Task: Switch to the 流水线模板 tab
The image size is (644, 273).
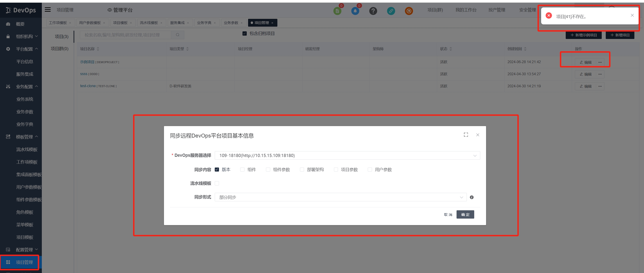Action: (149, 23)
